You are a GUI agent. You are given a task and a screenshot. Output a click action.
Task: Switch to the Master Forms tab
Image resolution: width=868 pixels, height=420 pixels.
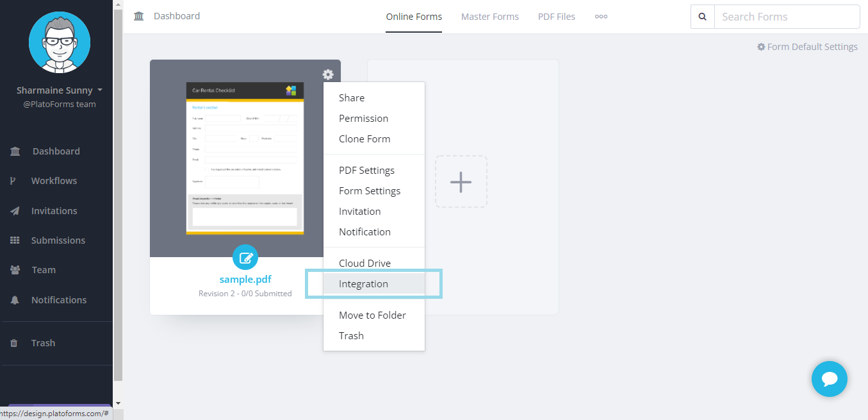tap(489, 17)
